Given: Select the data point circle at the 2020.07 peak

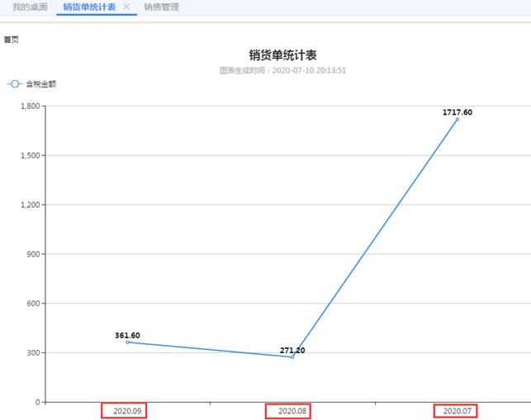Looking at the screenshot, I should click(x=457, y=120).
